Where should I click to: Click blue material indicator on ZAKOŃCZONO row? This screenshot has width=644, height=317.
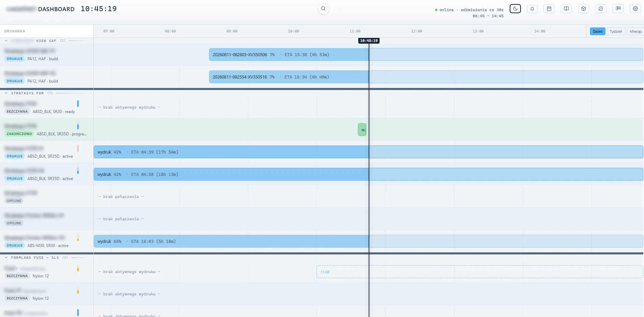[x=78, y=126]
